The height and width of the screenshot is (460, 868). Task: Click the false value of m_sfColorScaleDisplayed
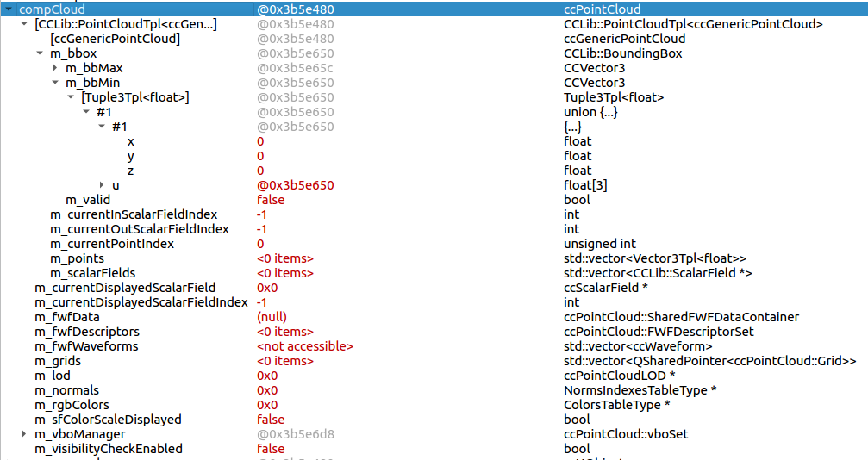[x=271, y=420]
